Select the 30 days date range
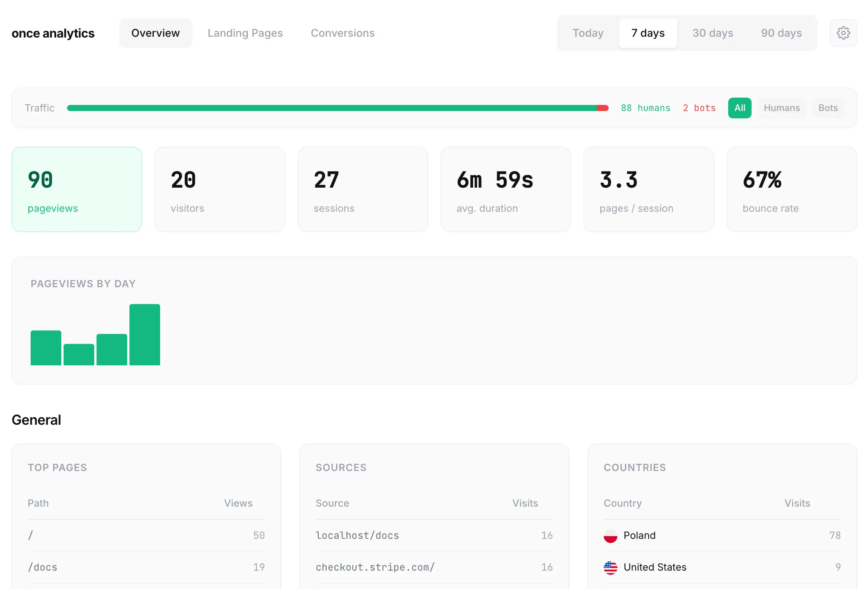 coord(713,33)
